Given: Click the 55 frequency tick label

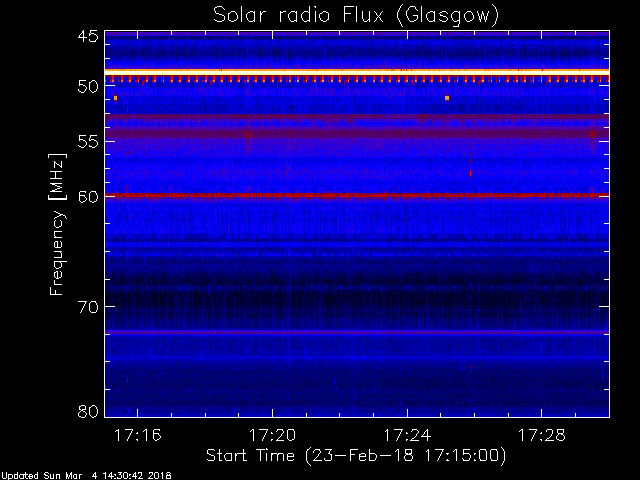Looking at the screenshot, I should pyautogui.click(x=88, y=142).
